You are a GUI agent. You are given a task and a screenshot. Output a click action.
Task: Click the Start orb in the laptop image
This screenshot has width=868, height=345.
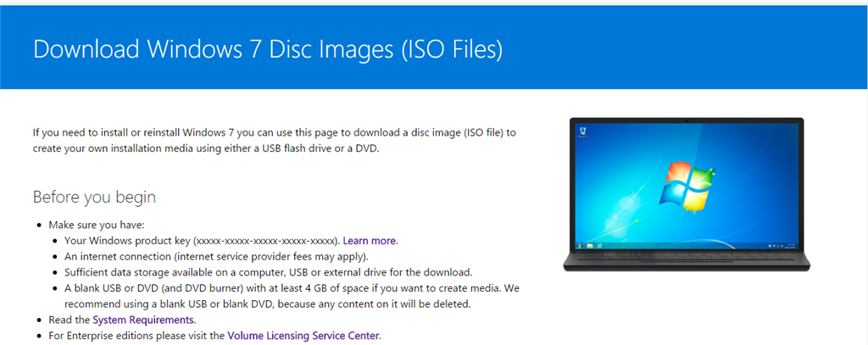tap(580, 246)
